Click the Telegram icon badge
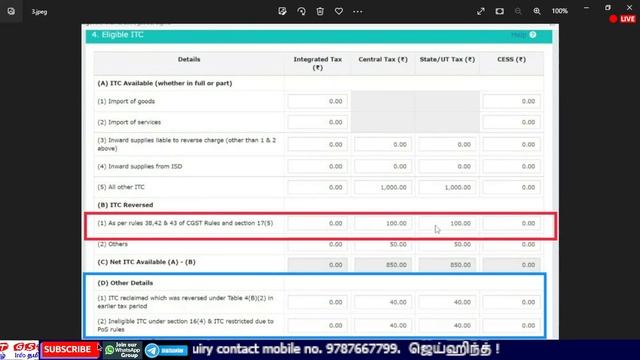640x360 pixels. 166,351
